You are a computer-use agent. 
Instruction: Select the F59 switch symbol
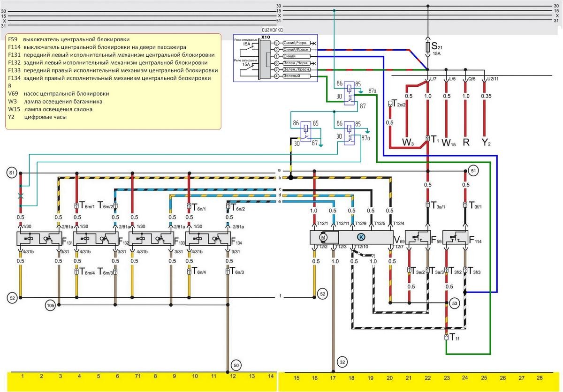(x=418, y=237)
